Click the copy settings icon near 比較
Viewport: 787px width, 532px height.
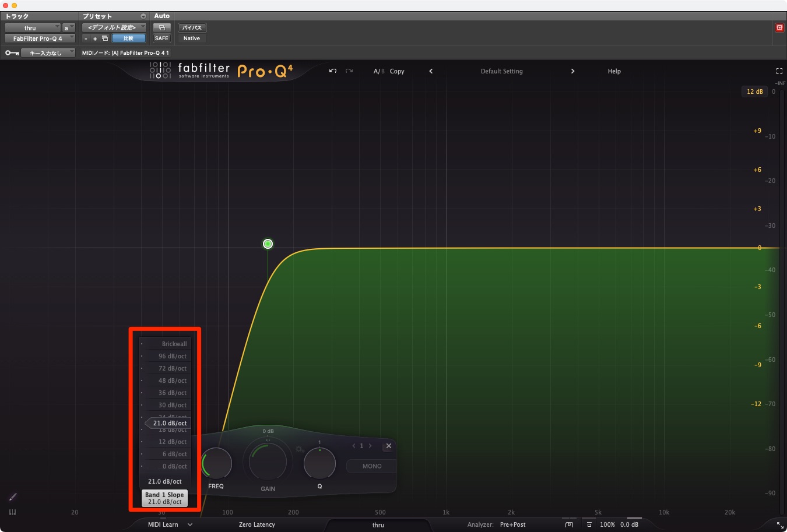[x=105, y=38]
